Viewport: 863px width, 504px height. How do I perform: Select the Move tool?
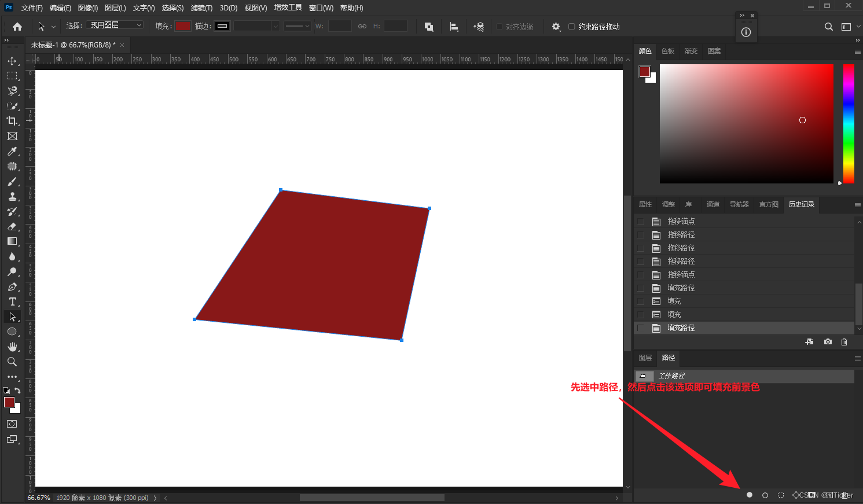12,61
